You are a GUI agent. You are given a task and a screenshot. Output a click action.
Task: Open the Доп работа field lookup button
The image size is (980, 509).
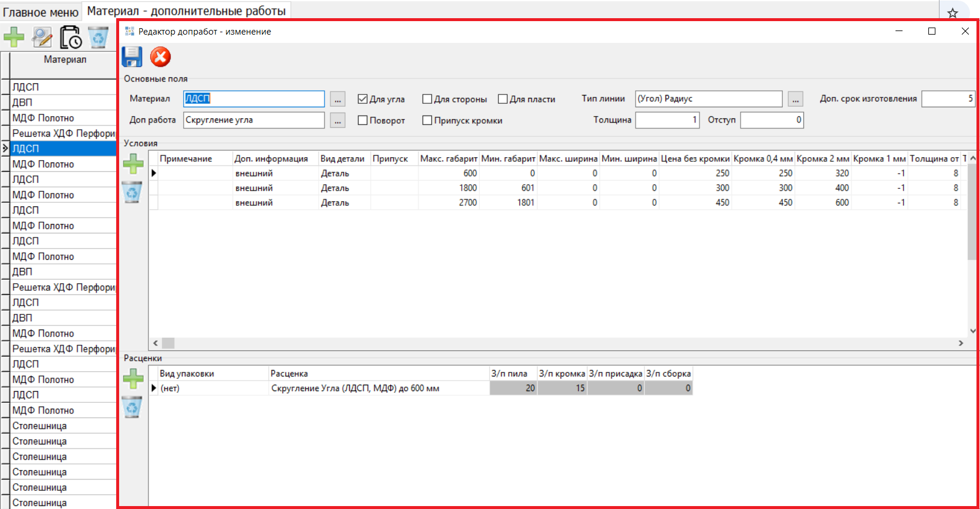pyautogui.click(x=337, y=120)
